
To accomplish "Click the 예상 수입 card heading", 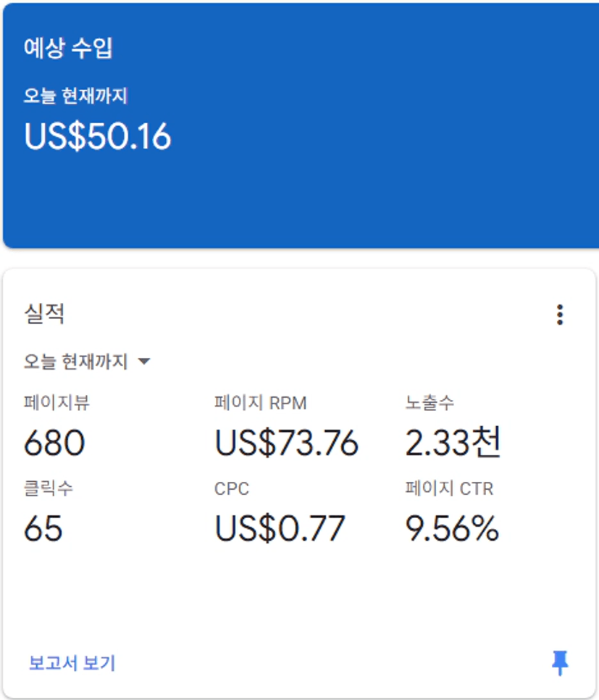I will pyautogui.click(x=68, y=49).
